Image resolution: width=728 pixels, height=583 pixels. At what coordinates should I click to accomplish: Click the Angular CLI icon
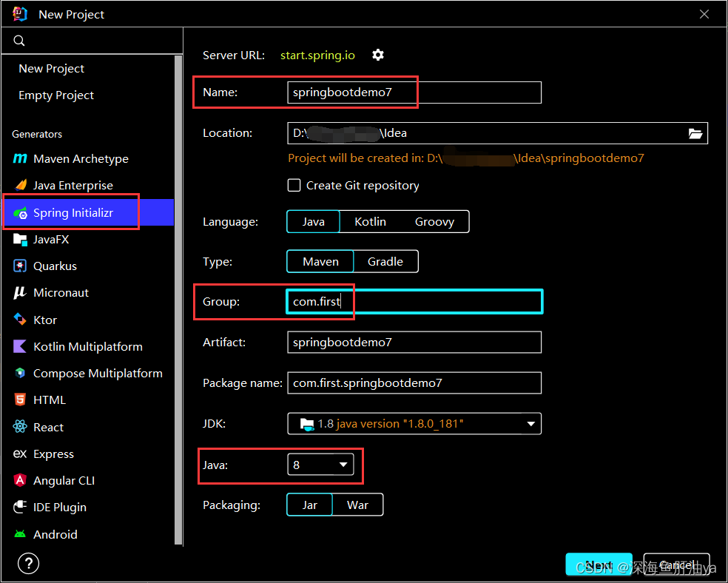tap(20, 480)
